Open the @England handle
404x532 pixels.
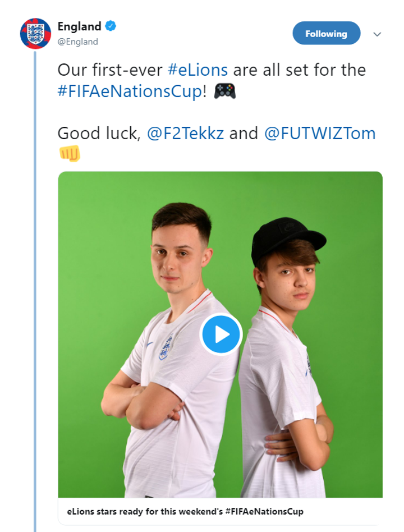coord(77,42)
